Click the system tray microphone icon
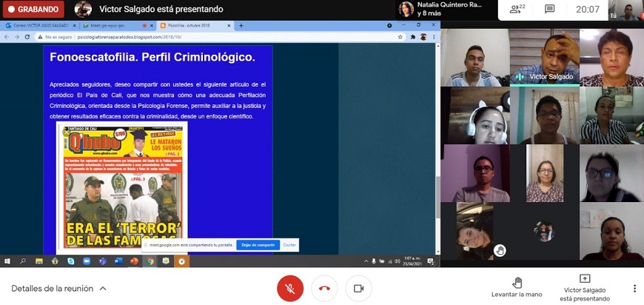The image size is (644, 305). 374,261
